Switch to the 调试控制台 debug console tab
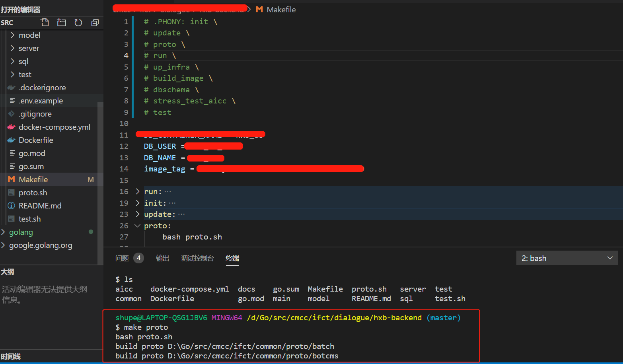623x364 pixels. (x=197, y=258)
